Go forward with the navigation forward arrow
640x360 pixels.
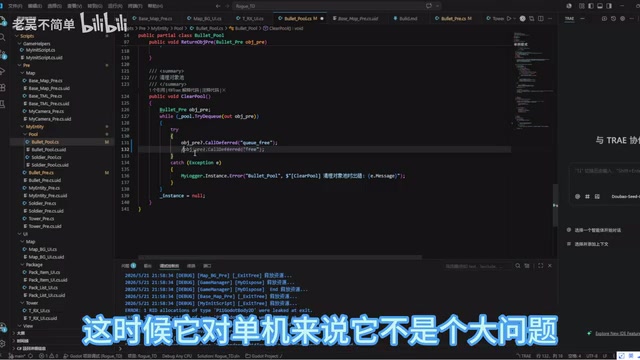pos(227,6)
